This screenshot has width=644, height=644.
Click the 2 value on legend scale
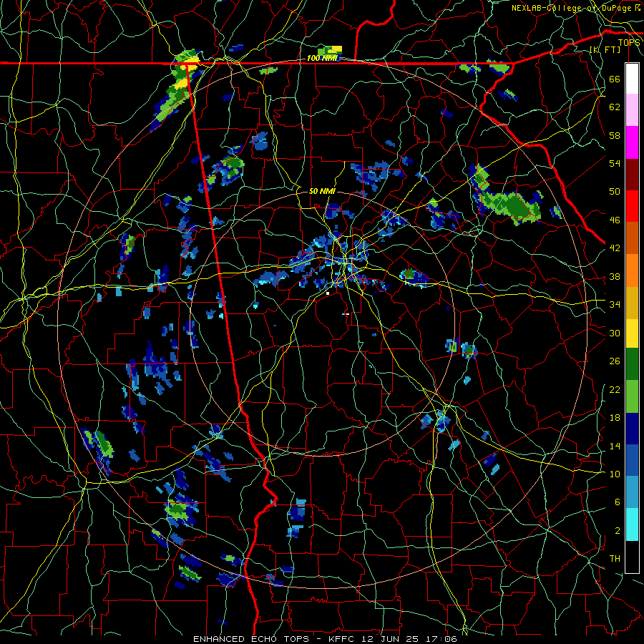[618, 531]
